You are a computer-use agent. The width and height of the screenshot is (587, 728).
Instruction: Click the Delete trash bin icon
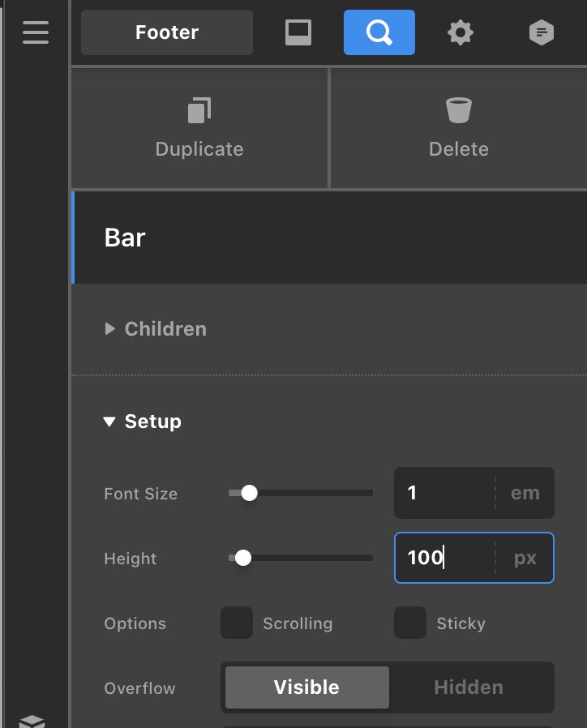pyautogui.click(x=459, y=110)
